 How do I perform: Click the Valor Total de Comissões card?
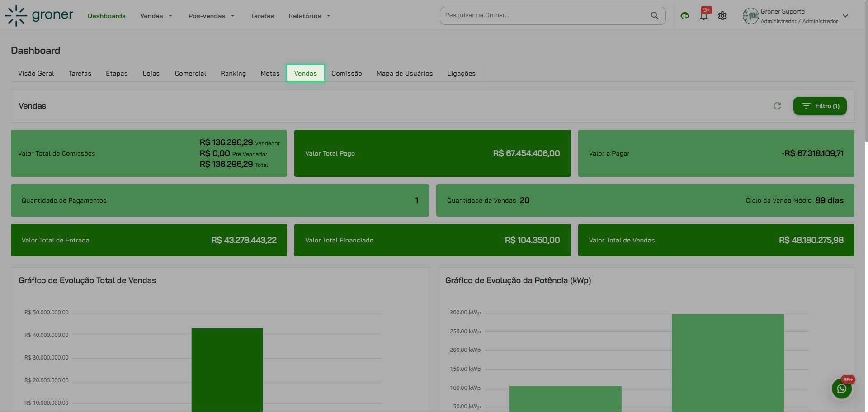click(x=149, y=153)
